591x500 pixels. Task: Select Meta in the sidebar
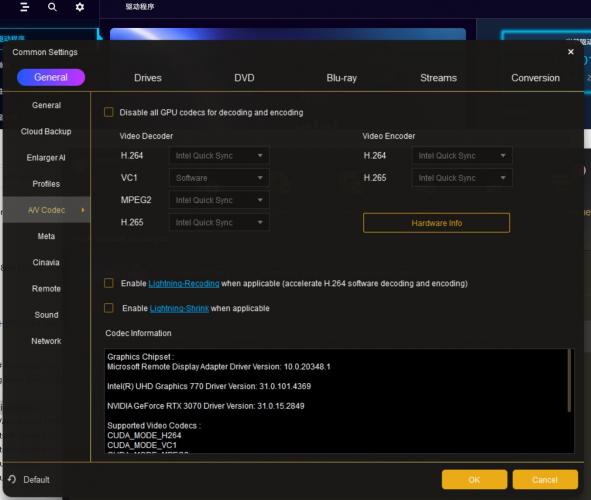[x=46, y=236]
